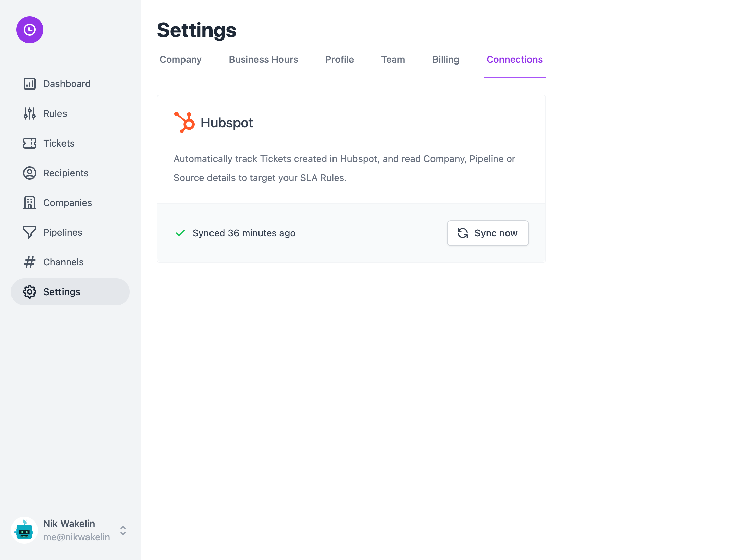
Task: Open the Billing tab
Action: point(446,60)
